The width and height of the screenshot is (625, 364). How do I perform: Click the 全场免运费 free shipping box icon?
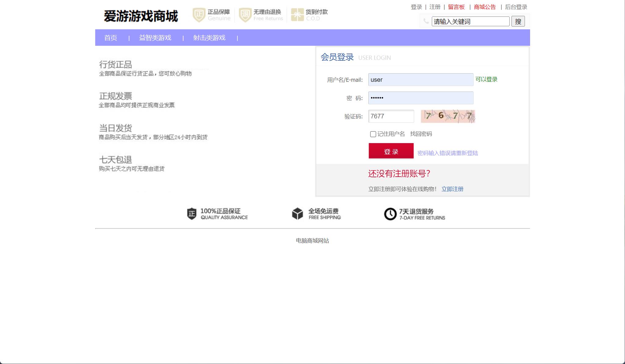[x=297, y=214]
